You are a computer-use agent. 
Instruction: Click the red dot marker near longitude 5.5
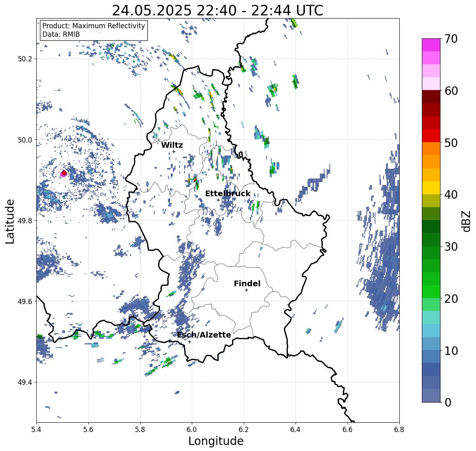coord(64,173)
